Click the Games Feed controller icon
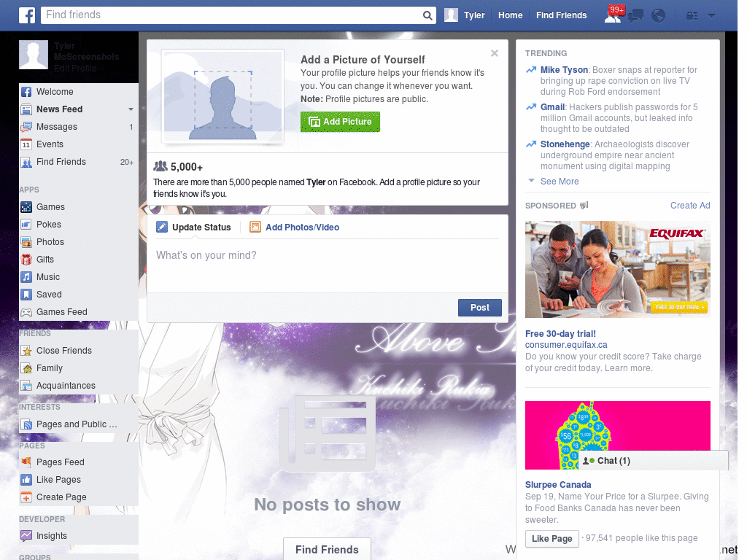747x560 pixels. pos(26,312)
